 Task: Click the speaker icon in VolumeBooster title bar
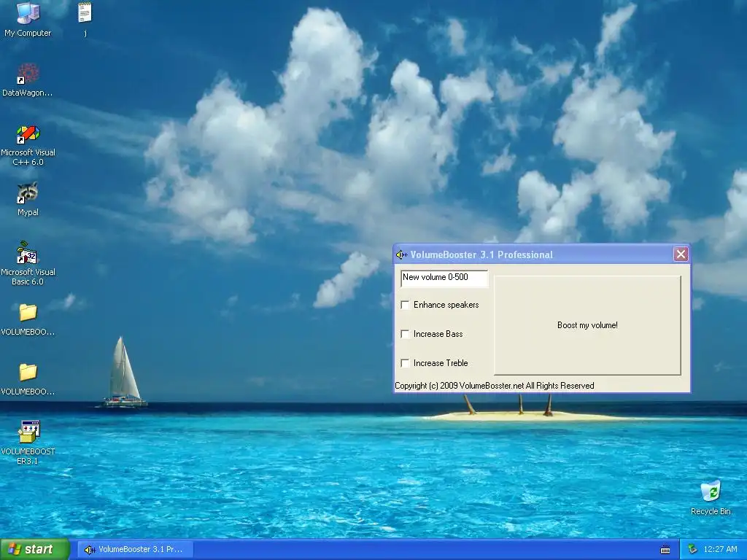401,254
